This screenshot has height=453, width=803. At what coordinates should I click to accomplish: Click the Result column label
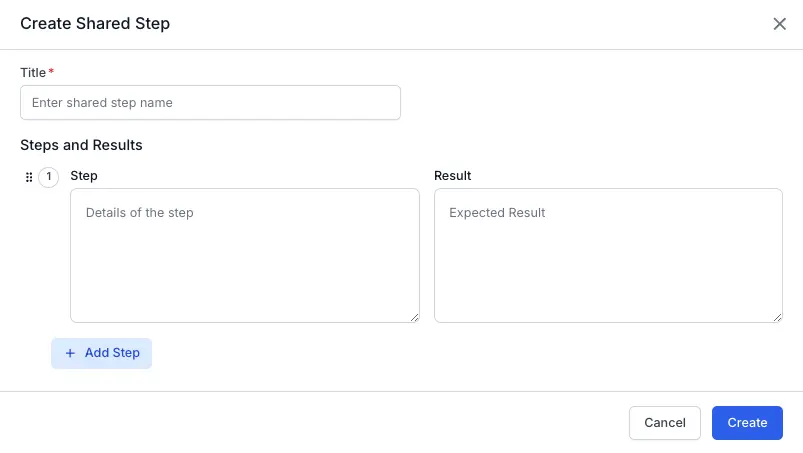pyautogui.click(x=452, y=176)
